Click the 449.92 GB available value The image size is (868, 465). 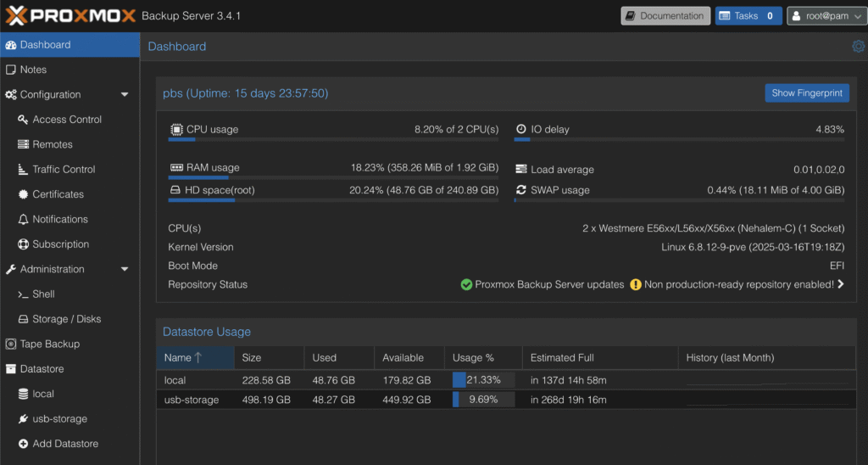click(x=406, y=400)
